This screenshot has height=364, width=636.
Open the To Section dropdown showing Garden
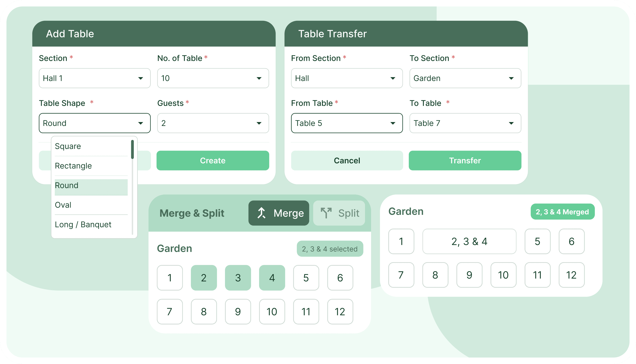click(x=465, y=78)
